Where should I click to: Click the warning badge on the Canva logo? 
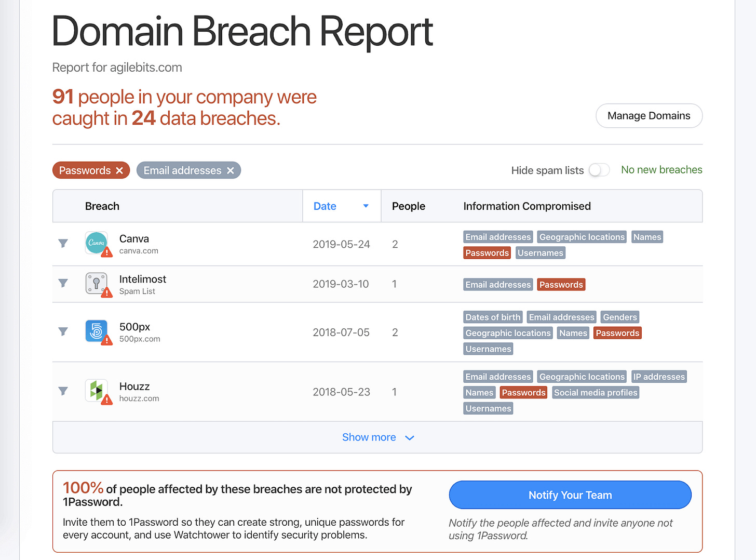107,252
